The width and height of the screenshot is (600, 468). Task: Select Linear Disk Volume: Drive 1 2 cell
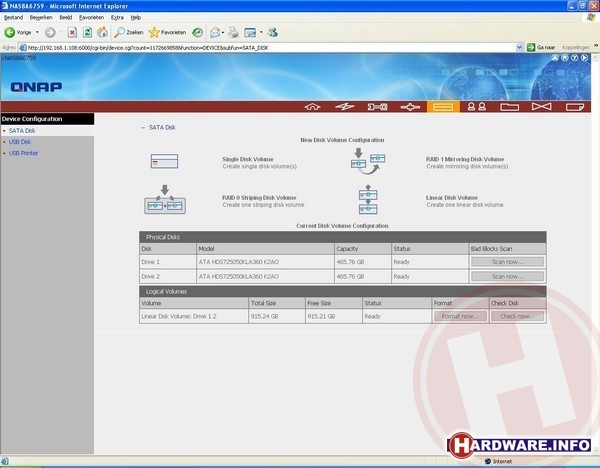tap(194, 316)
